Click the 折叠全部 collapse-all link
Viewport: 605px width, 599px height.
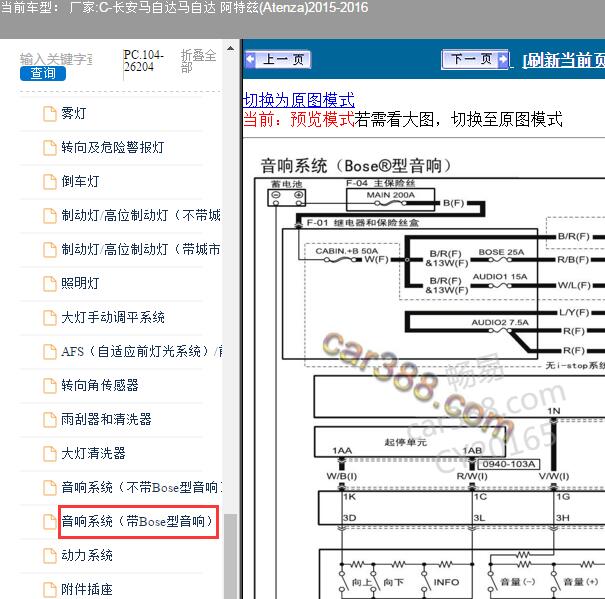click(198, 61)
